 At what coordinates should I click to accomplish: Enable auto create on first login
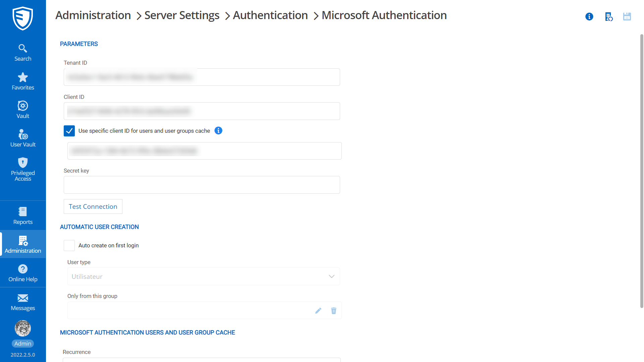point(69,245)
